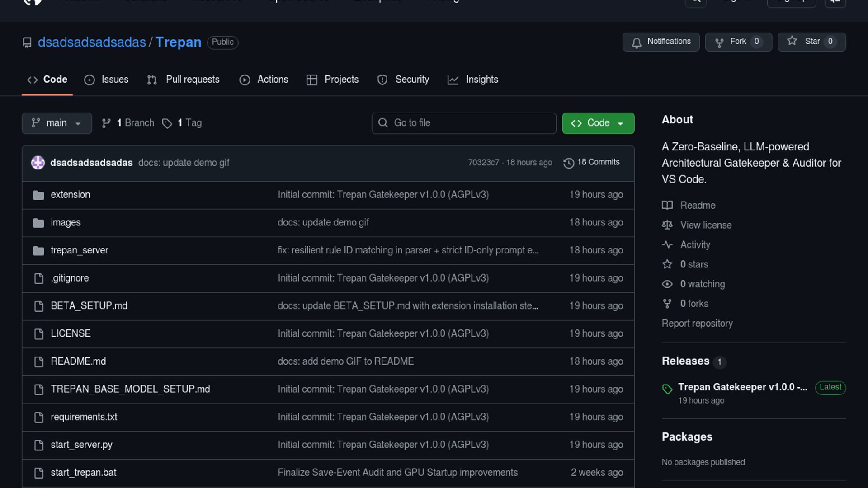Open the Readme book link
The height and width of the screenshot is (488, 868).
click(x=697, y=206)
